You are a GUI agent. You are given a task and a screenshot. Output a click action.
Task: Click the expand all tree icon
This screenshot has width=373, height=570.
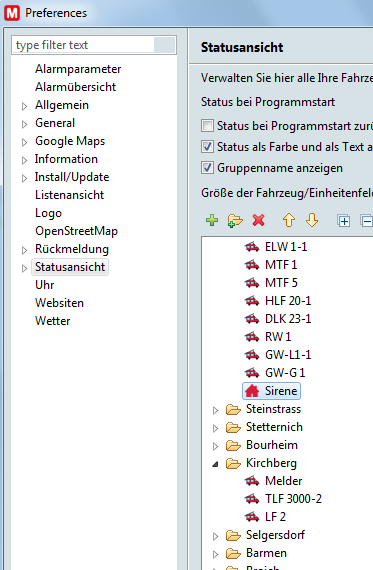point(344,221)
